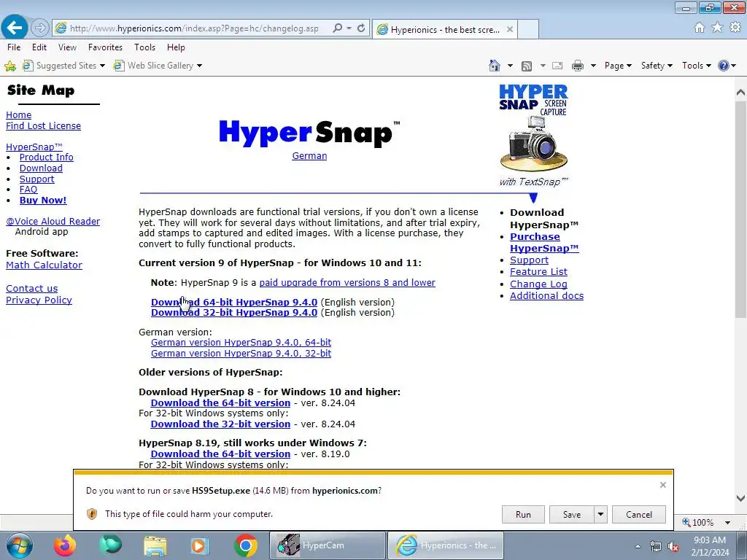Click the muted volume icon in tray

click(x=673, y=547)
